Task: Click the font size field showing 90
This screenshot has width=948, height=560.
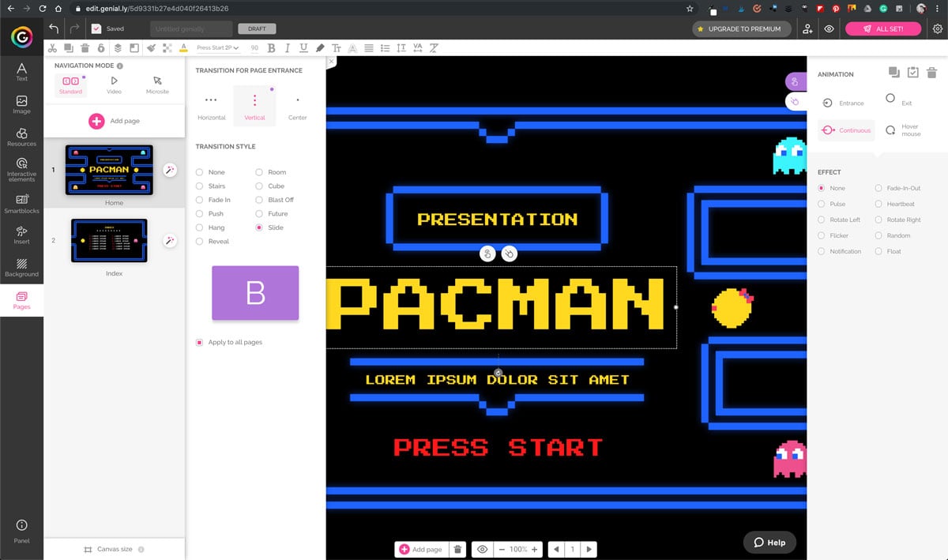Action: tap(254, 48)
